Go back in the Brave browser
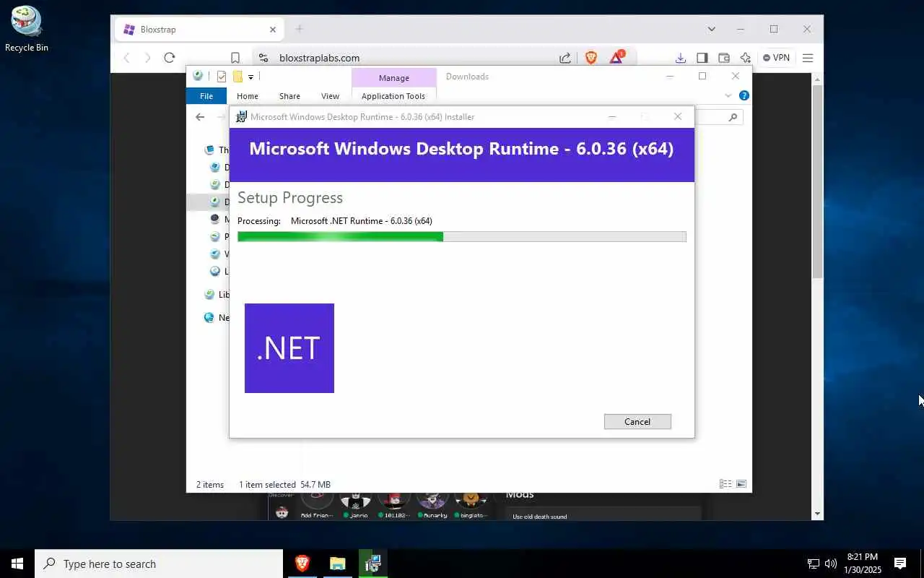 (127, 58)
